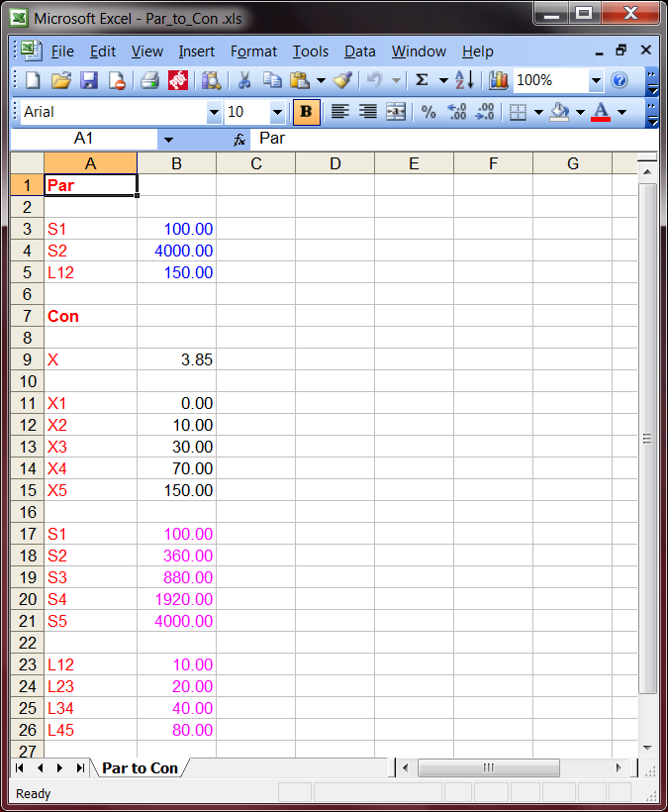Print the sheet using the printer icon

point(149,80)
